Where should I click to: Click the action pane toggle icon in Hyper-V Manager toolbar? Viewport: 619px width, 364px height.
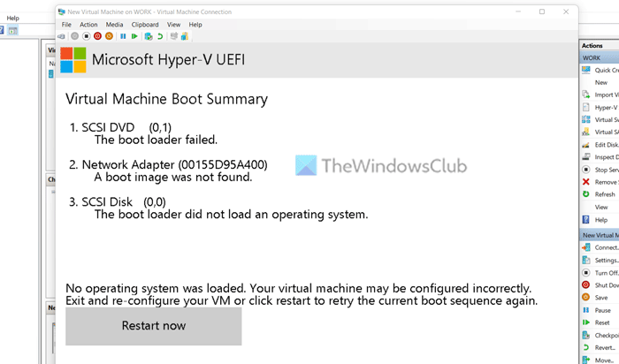click(13, 30)
